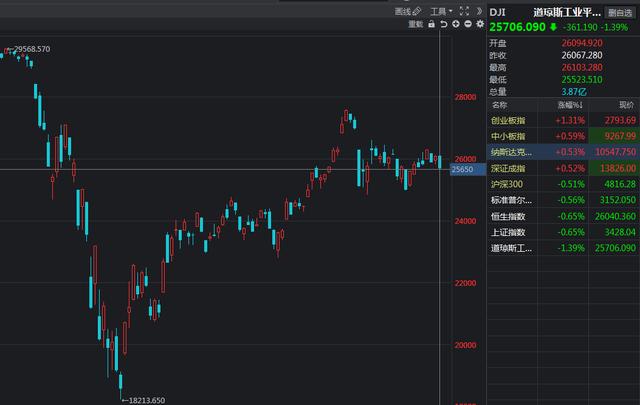
Task: Sort list by 涨幅% column header
Action: 570,104
